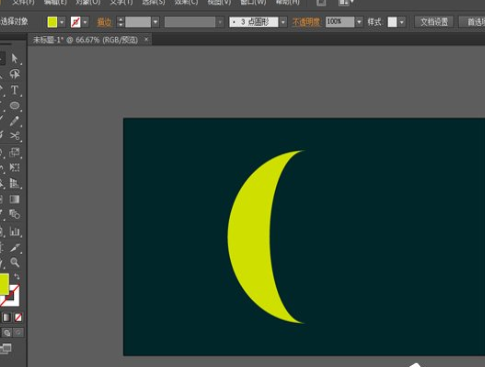Enable Draw Inside mode
This screenshot has width=485, height=372.
18,332
